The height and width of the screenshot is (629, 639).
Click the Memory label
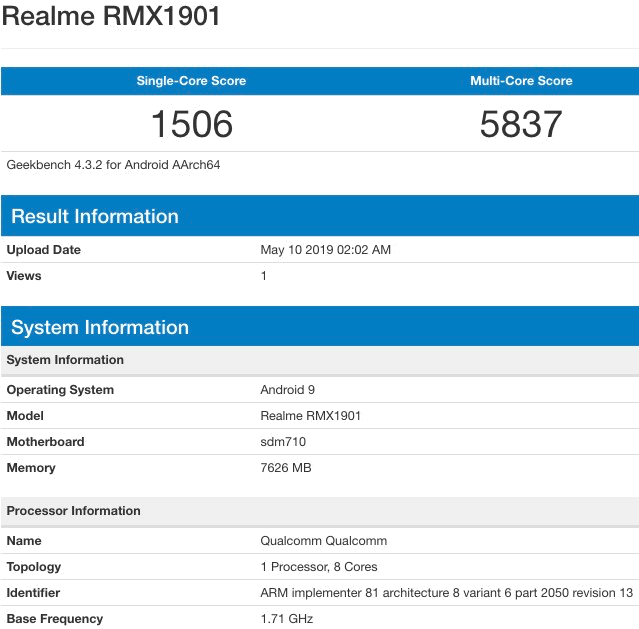click(x=31, y=468)
